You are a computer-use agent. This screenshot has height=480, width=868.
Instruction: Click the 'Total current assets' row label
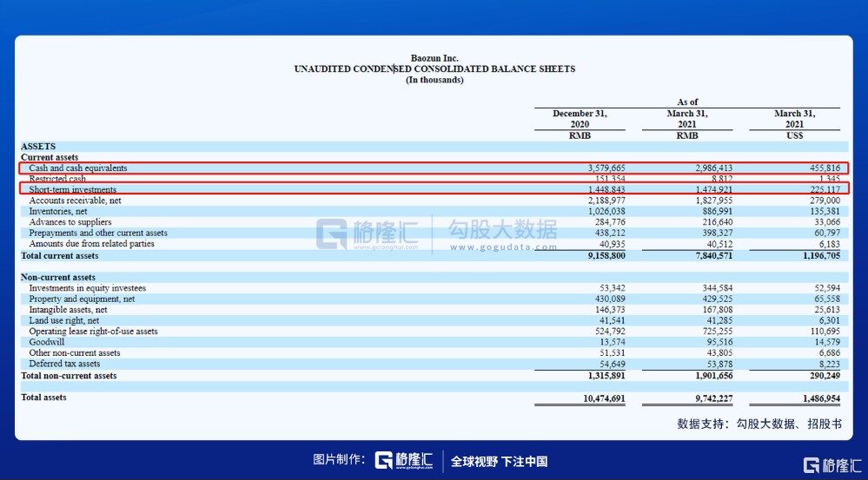click(x=60, y=256)
